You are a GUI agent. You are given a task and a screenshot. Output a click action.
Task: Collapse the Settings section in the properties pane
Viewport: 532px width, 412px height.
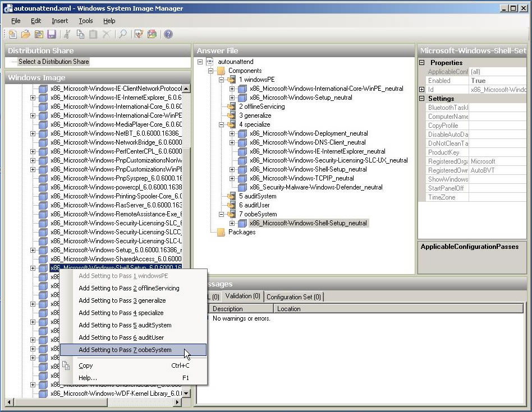tap(422, 99)
